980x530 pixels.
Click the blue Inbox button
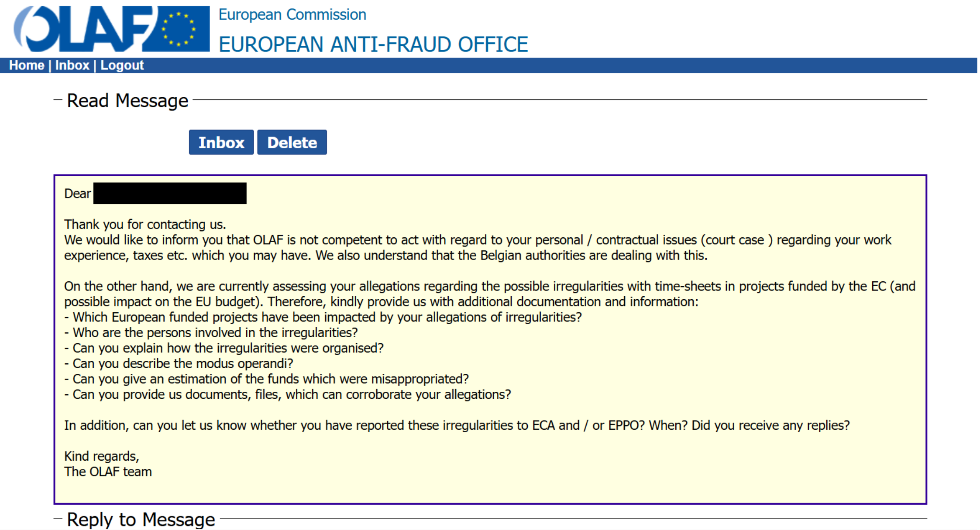click(221, 142)
